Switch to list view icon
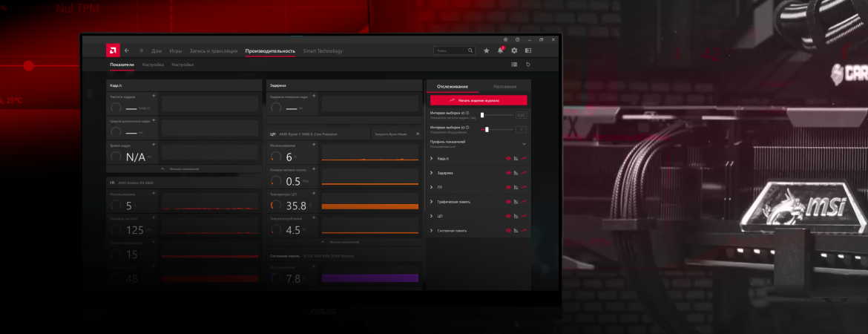Viewport: 868px width, 334px height. pyautogui.click(x=514, y=65)
